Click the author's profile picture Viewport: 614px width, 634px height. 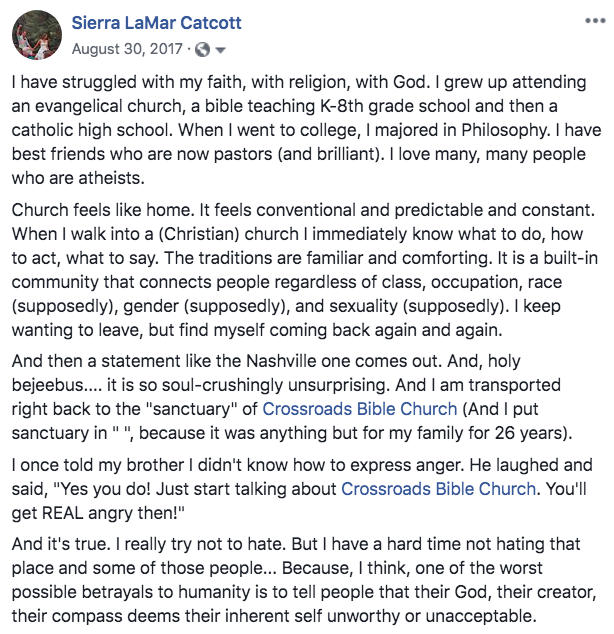click(x=34, y=36)
